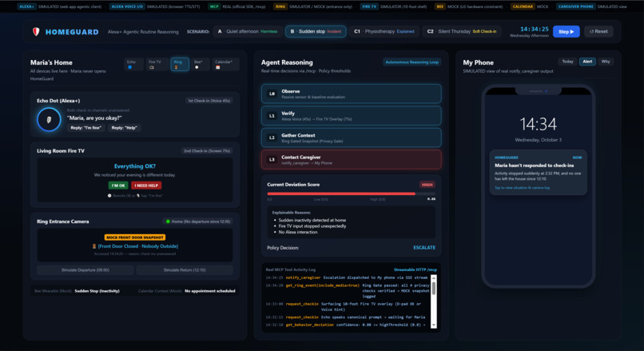Select the Echo device chip

pos(134,65)
